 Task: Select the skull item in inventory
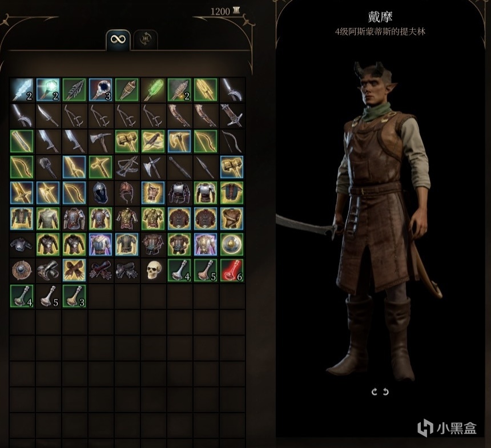(153, 270)
